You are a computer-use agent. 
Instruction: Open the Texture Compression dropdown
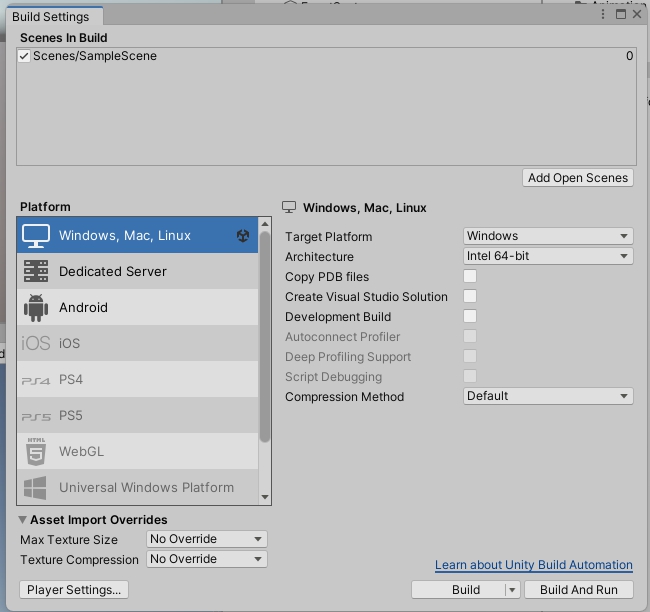click(x=206, y=559)
